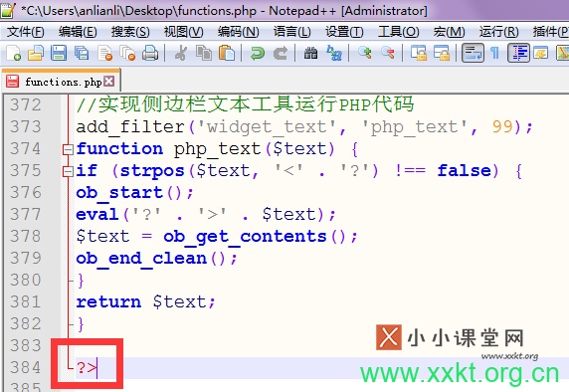Zoom in with magnifier plus icon
Screen dimensions: 569x392
365,53
